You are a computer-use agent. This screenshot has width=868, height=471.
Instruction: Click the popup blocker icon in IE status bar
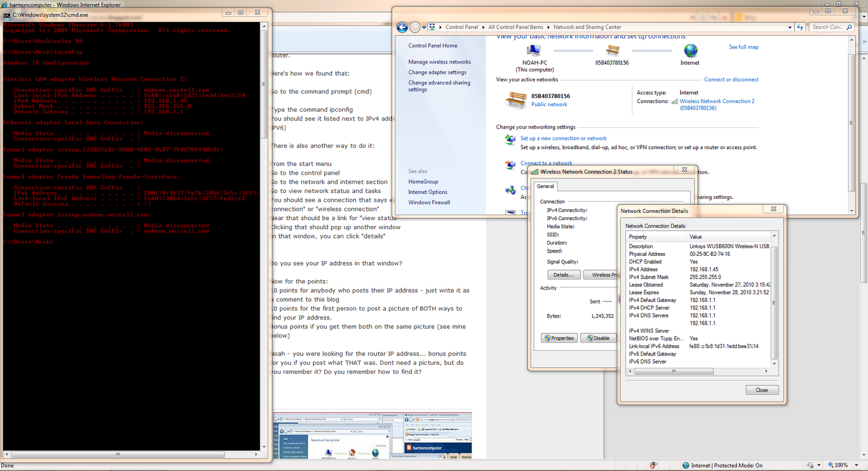click(x=654, y=465)
